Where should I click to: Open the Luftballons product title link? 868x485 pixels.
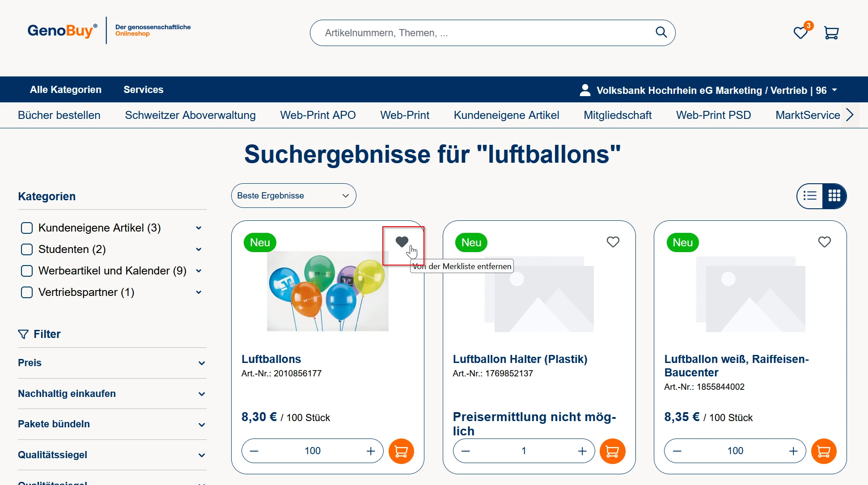point(271,359)
